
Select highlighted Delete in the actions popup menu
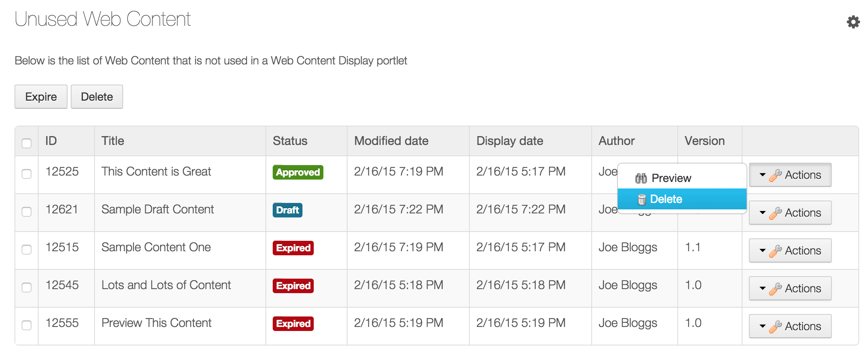pos(666,199)
